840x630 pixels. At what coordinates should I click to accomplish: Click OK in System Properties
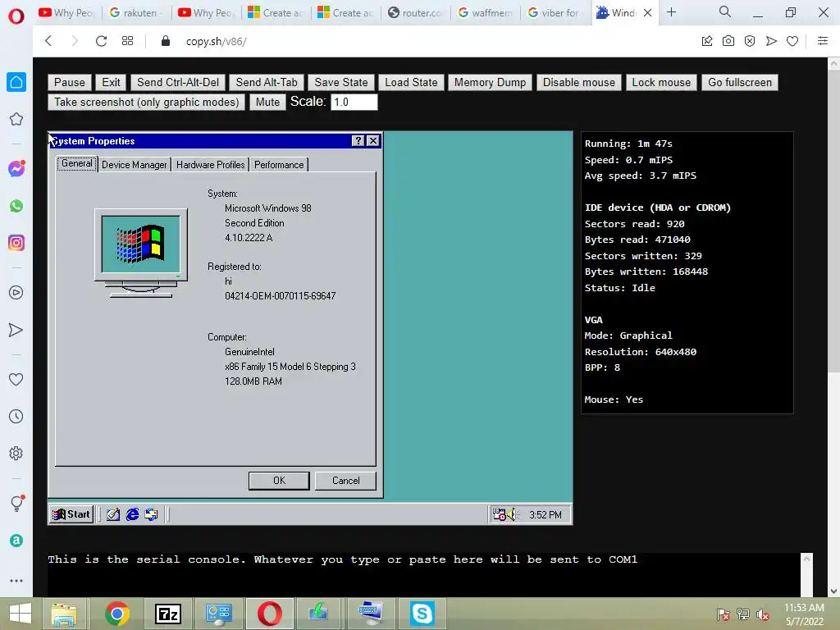tap(279, 481)
